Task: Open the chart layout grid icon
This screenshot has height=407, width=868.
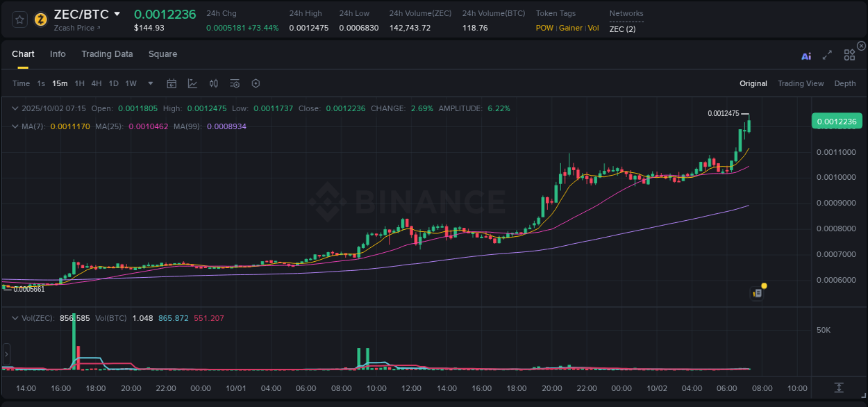Action: pyautogui.click(x=849, y=56)
